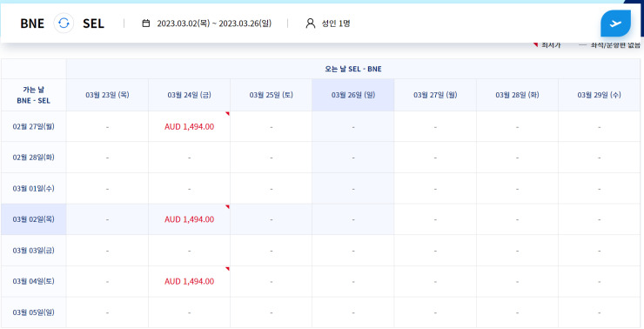Select departure row 03월 04일(토)
Viewport: 644px width, 329px height.
[x=34, y=281]
